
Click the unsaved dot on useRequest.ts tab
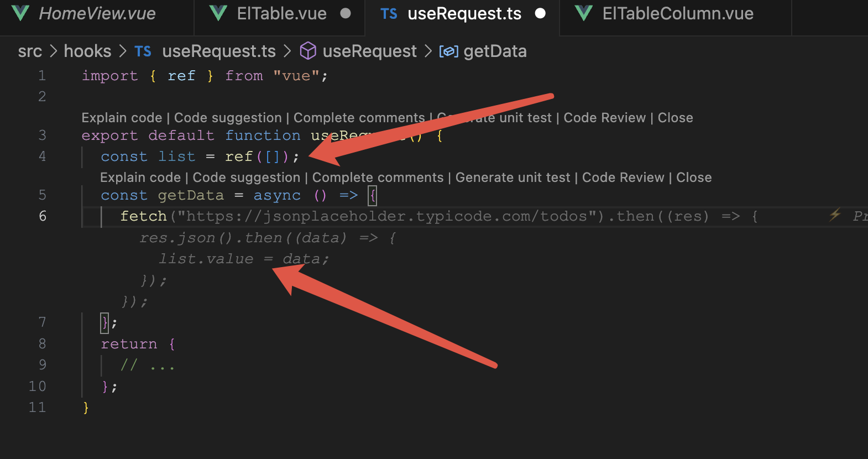[x=541, y=13]
